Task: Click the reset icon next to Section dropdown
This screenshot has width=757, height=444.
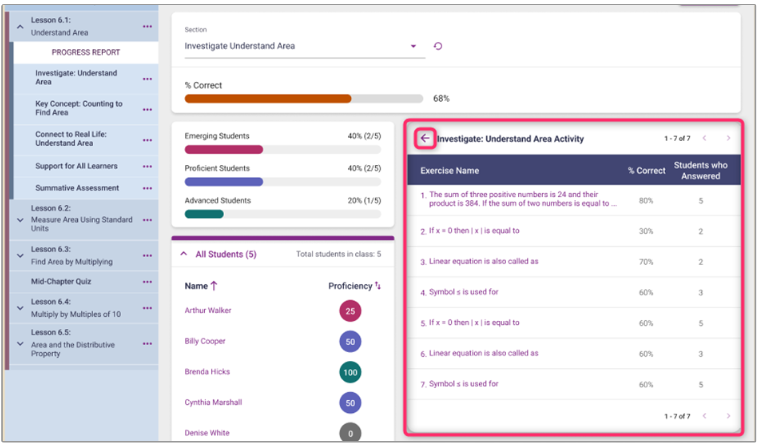Action: [x=438, y=46]
